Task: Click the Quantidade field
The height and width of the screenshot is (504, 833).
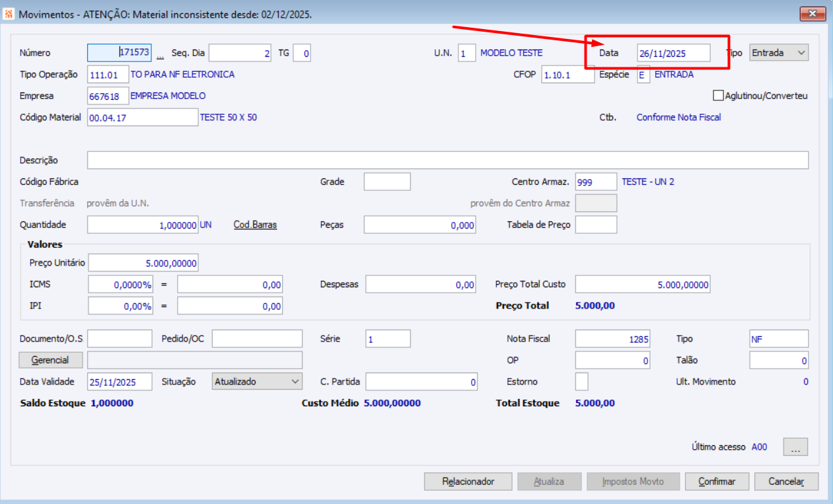Action: pyautogui.click(x=143, y=225)
